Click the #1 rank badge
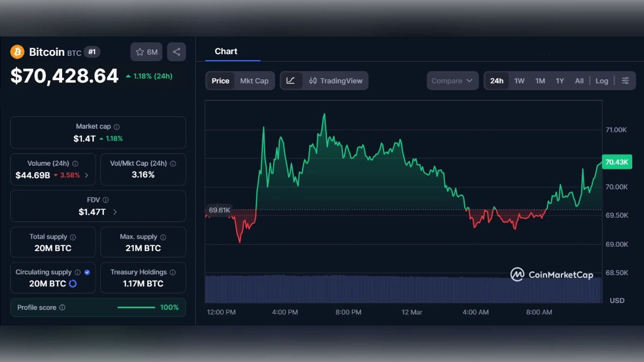The width and height of the screenshot is (644, 362). tap(91, 51)
